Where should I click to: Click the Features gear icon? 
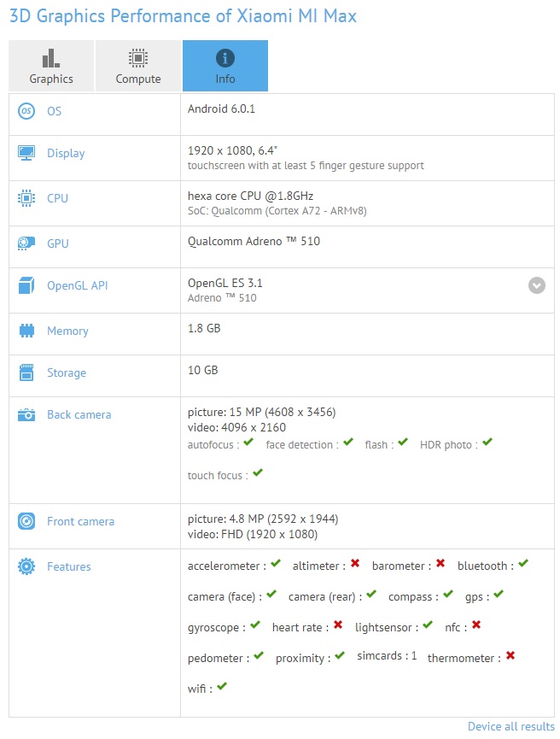pyautogui.click(x=26, y=566)
